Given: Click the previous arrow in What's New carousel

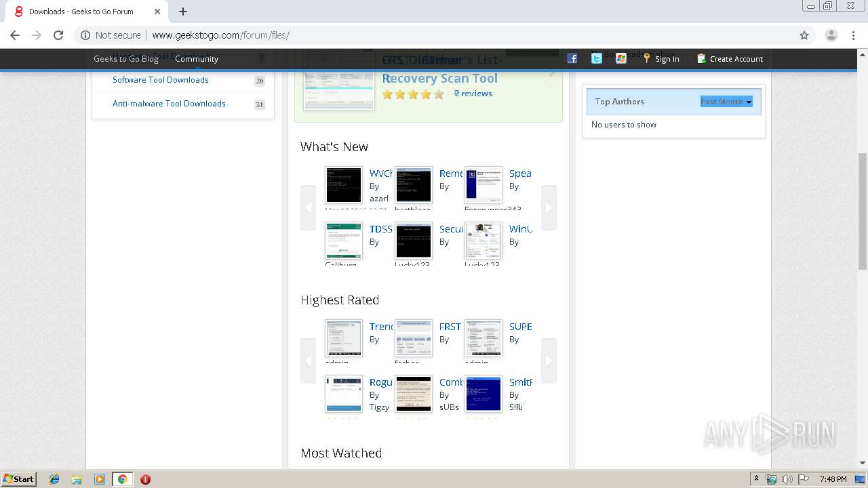Looking at the screenshot, I should [x=309, y=207].
